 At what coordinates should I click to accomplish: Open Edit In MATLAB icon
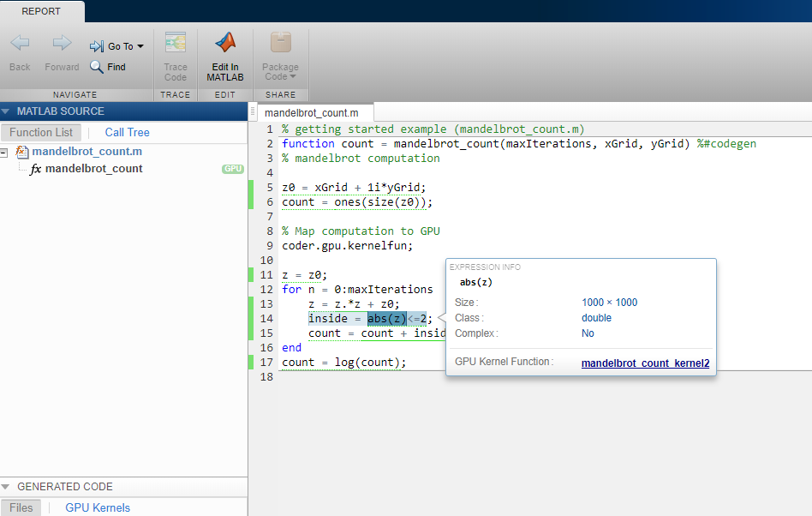click(224, 44)
